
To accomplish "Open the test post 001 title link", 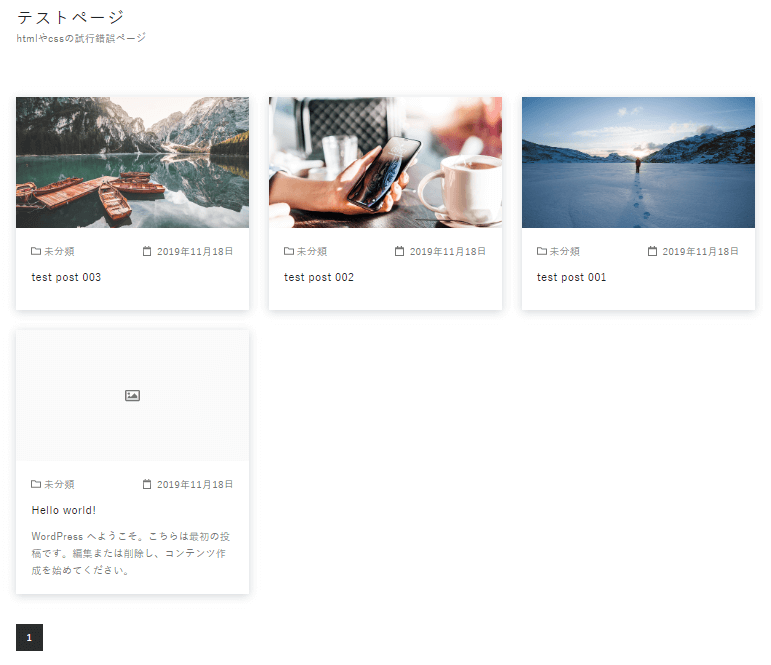I will click(571, 277).
